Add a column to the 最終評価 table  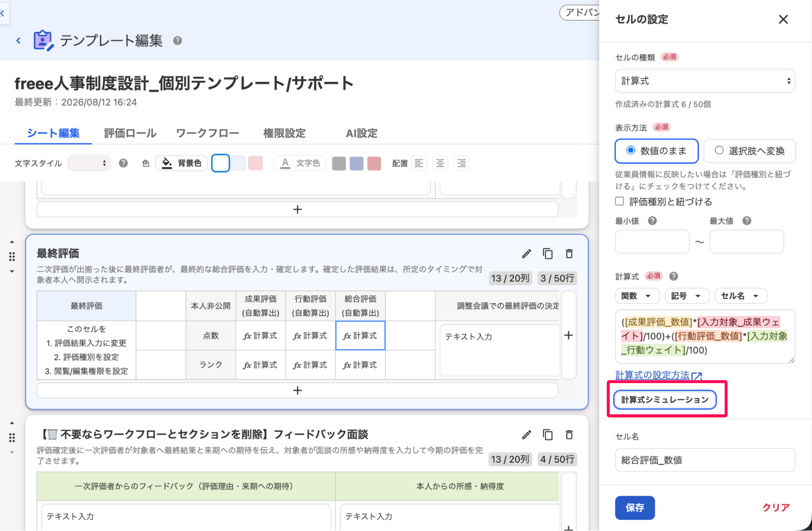click(569, 335)
